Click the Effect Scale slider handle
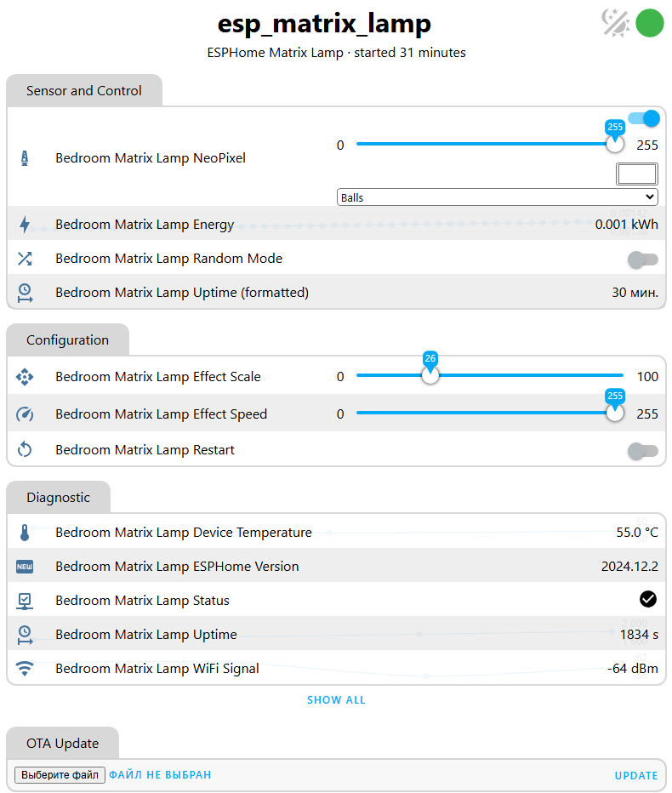This screenshot has width=672, height=793. point(430,376)
